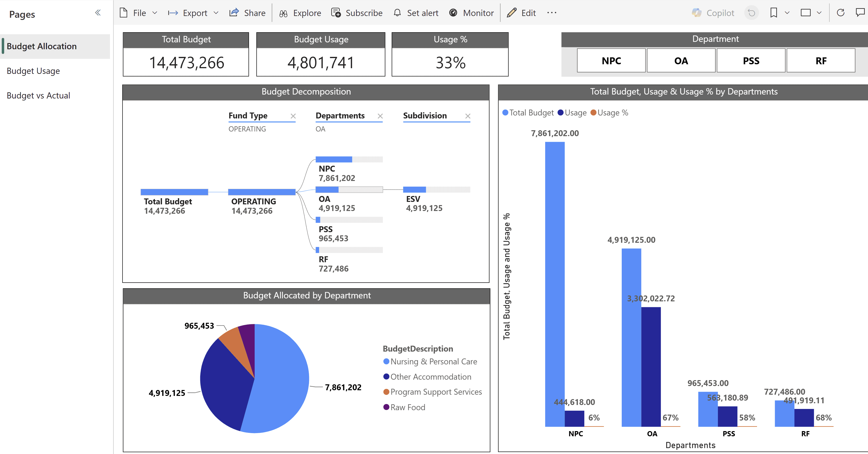Click Set alert text

(422, 13)
